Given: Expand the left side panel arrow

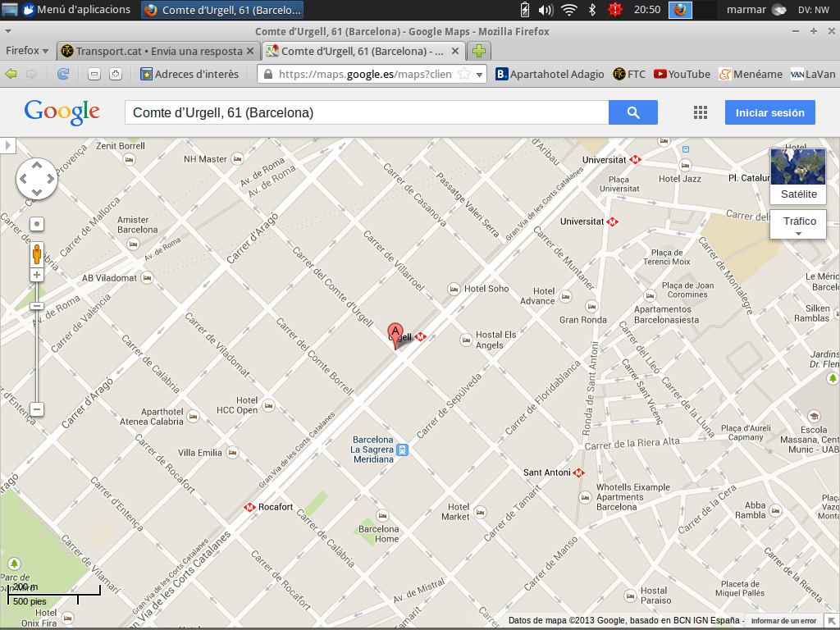Looking at the screenshot, I should [8, 145].
